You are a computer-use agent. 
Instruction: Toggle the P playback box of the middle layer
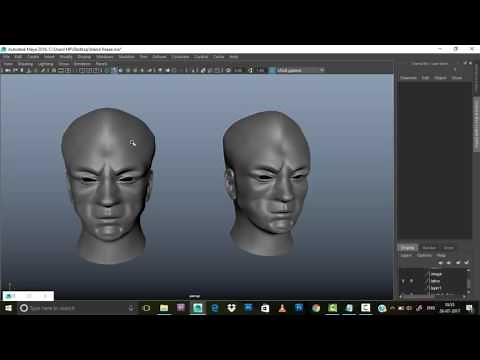412,281
